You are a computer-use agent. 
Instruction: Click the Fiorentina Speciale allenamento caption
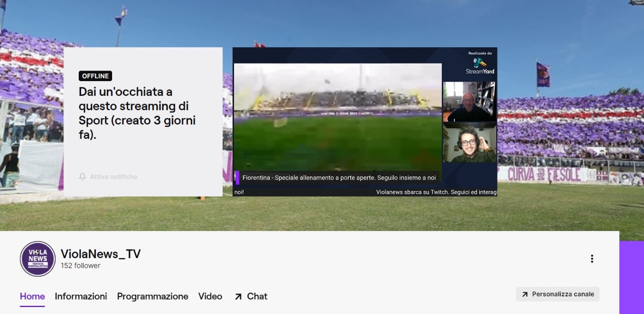(x=339, y=178)
